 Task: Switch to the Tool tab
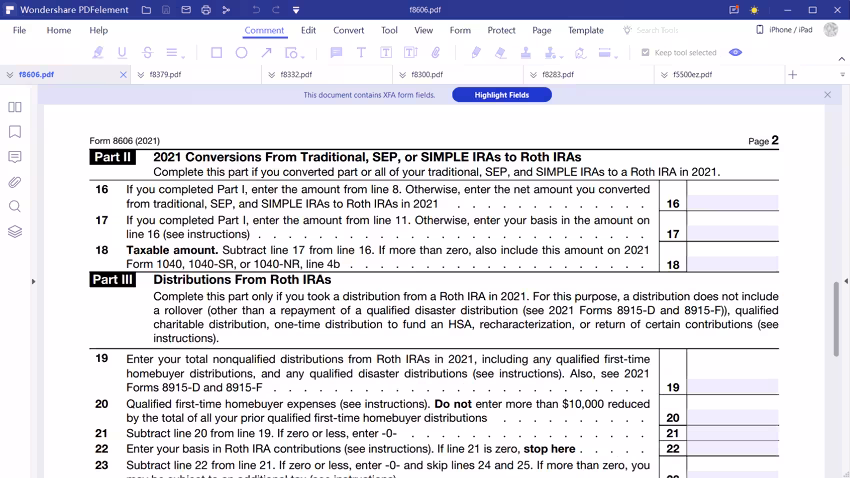tap(389, 30)
